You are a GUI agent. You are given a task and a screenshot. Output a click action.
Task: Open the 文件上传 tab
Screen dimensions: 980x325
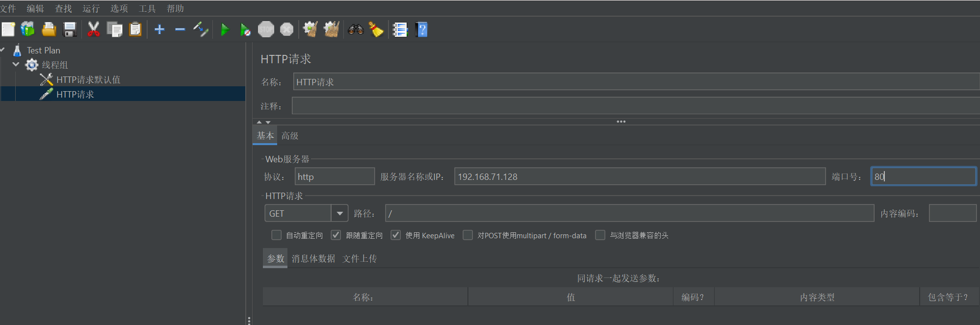[x=360, y=258]
